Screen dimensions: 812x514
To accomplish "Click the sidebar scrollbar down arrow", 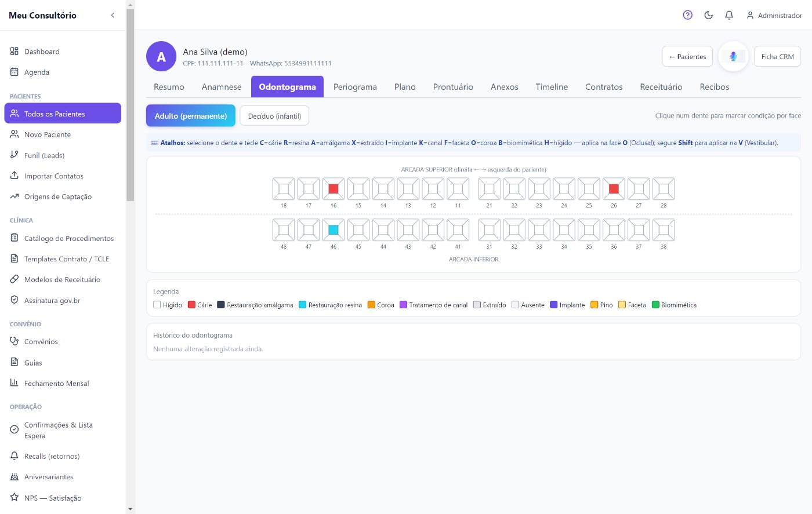I will point(130,509).
